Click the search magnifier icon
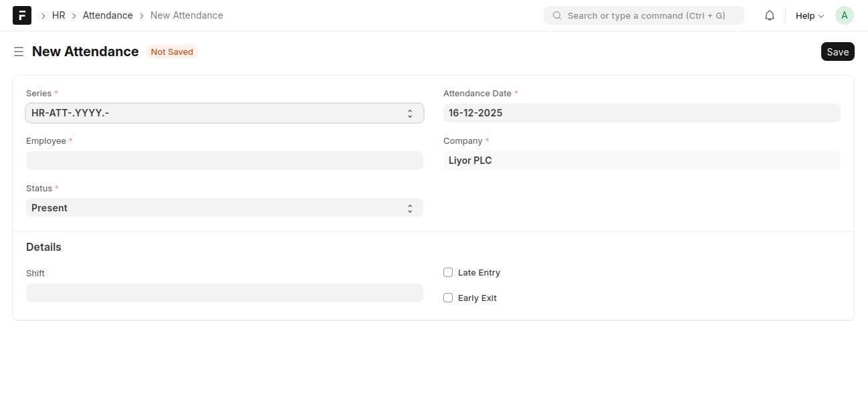Image resolution: width=868 pixels, height=412 pixels. [557, 15]
